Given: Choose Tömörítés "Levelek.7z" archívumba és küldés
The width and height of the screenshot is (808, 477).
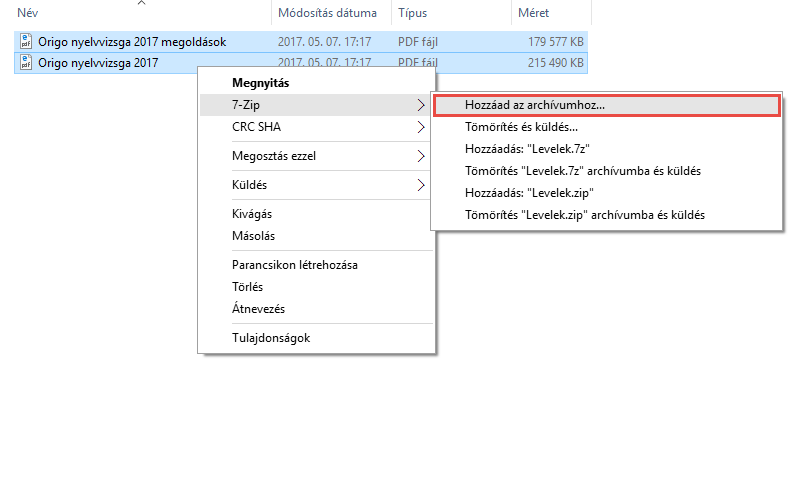Looking at the screenshot, I should (x=607, y=171).
